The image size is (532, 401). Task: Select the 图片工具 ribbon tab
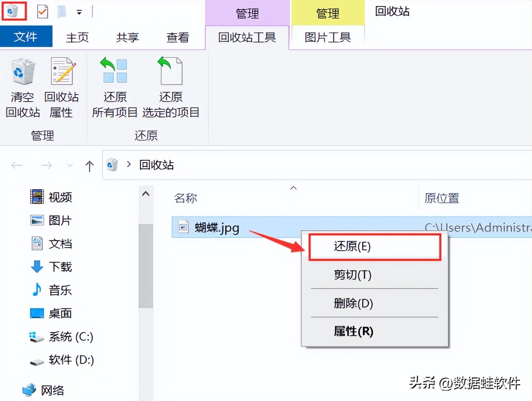pyautogui.click(x=327, y=37)
